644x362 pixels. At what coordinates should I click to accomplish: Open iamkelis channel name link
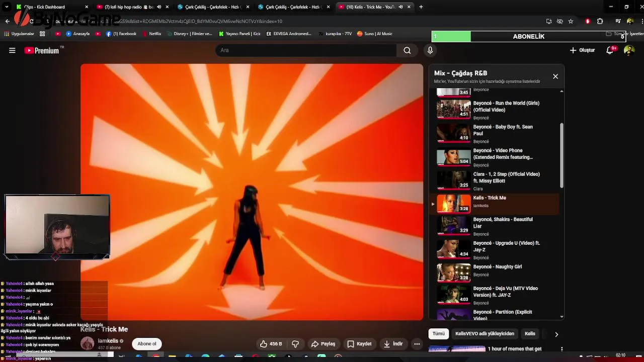point(108,341)
